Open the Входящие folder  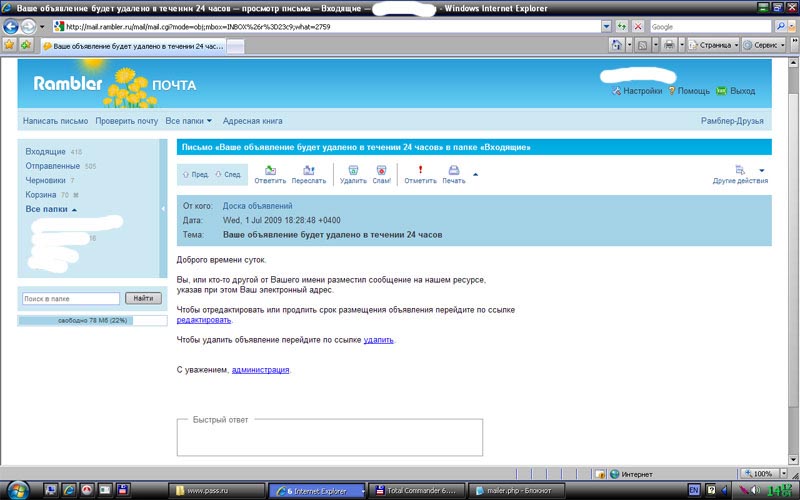[45, 152]
